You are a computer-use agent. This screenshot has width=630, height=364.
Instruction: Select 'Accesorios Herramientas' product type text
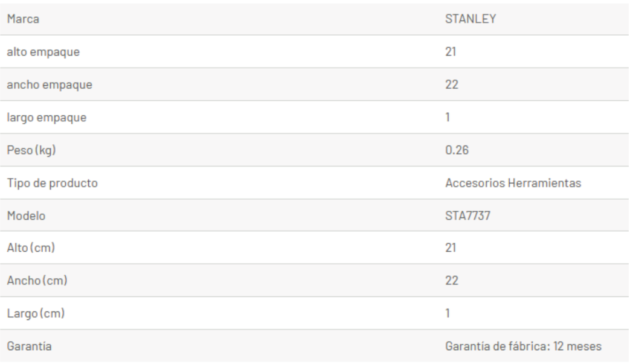(513, 182)
